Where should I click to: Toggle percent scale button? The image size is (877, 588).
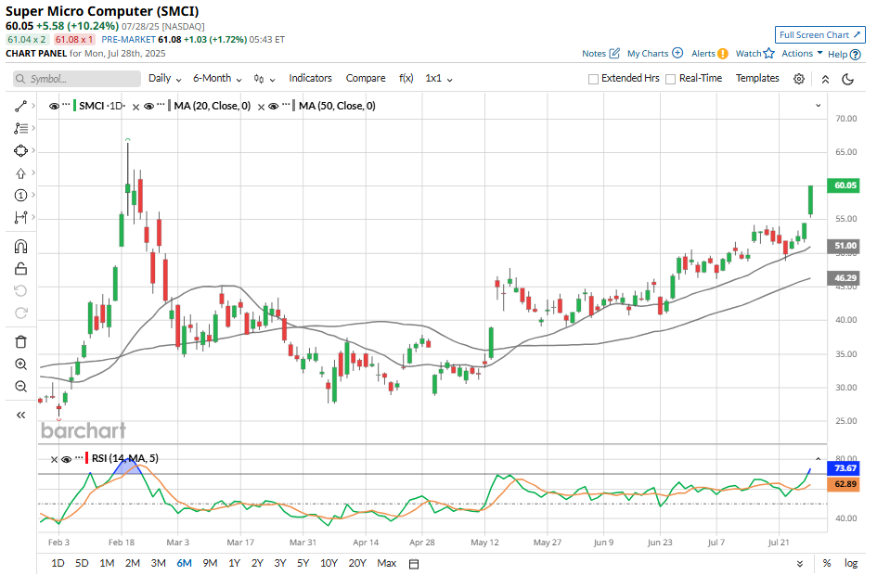pos(827,563)
